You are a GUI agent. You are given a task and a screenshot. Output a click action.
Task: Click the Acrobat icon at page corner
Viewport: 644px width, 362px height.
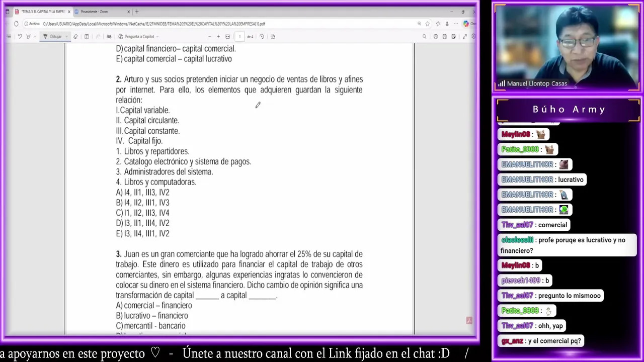(469, 320)
